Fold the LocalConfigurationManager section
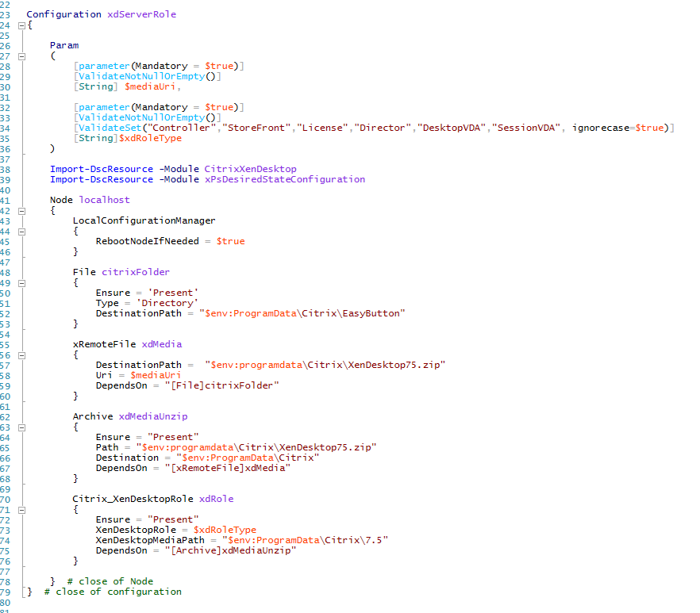 tap(21, 232)
